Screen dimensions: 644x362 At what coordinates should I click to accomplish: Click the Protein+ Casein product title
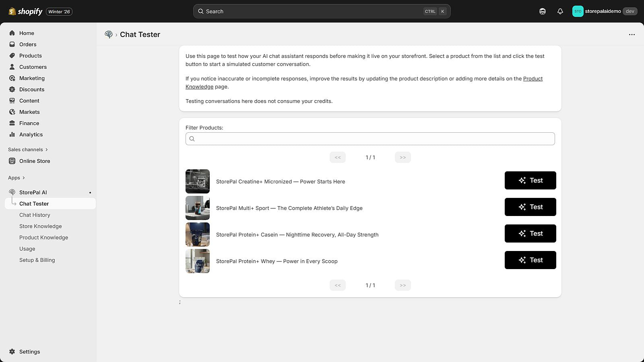pyautogui.click(x=297, y=234)
